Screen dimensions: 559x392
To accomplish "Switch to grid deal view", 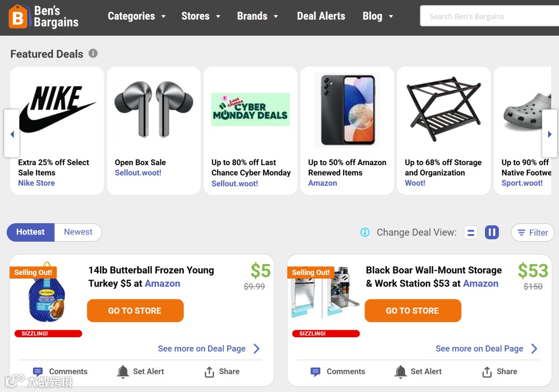I will 492,233.
